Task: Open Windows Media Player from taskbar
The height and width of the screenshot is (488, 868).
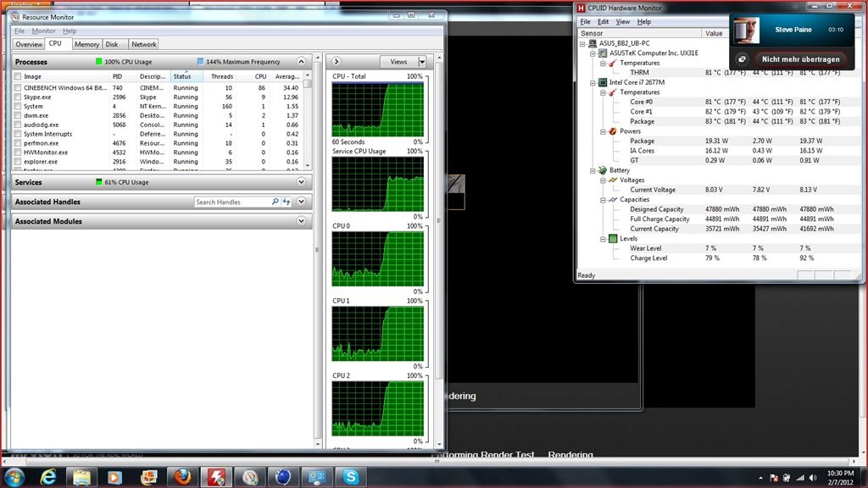Action: (115, 477)
